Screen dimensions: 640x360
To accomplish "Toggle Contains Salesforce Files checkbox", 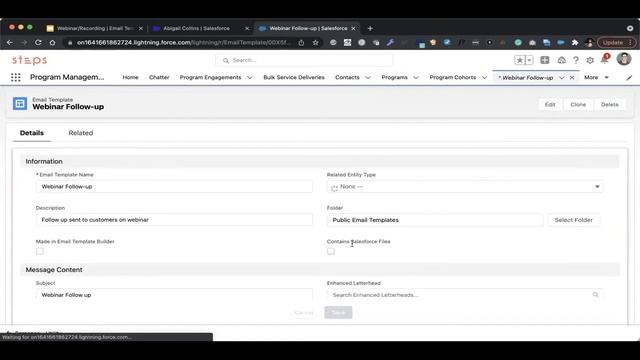I will (331, 251).
